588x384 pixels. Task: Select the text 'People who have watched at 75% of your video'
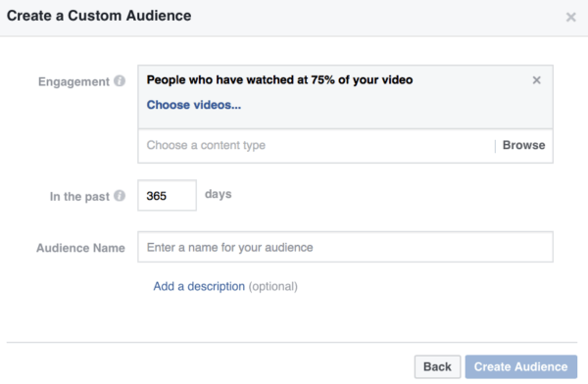pyautogui.click(x=279, y=80)
